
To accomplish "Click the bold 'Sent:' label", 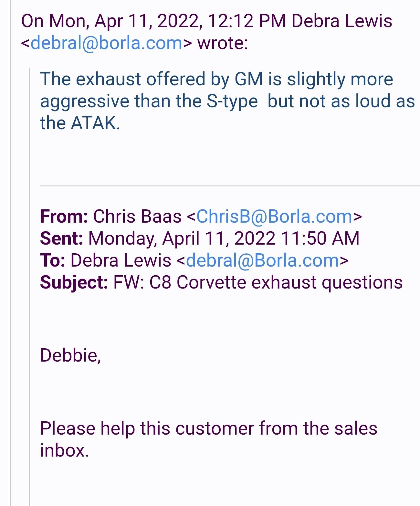I will point(61,238).
